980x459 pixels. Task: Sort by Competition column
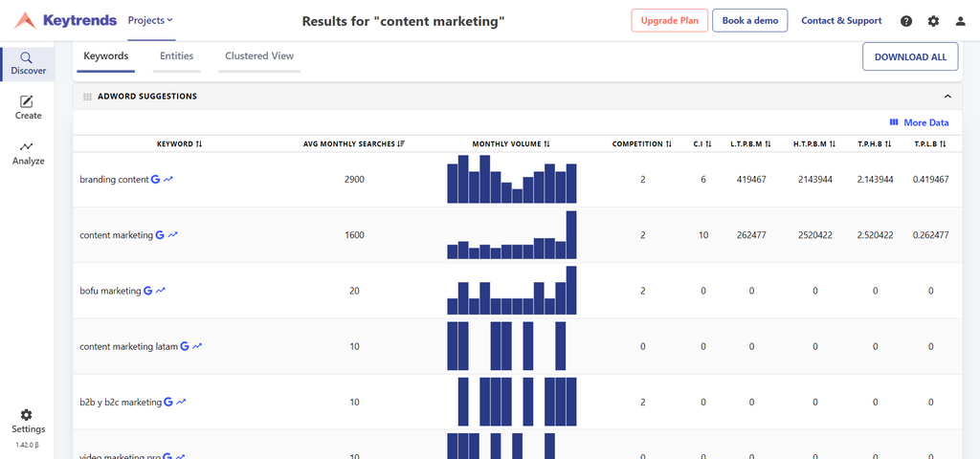[642, 143]
